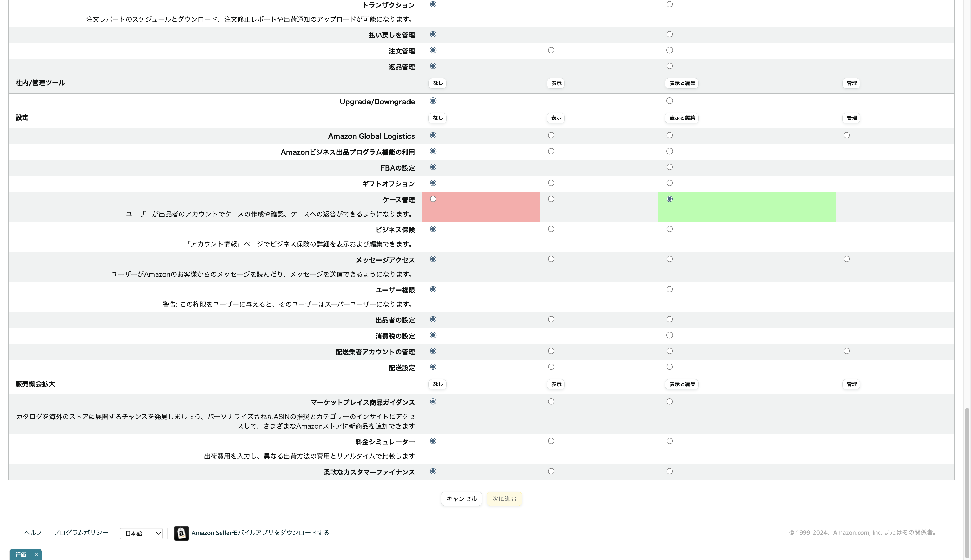Click the 設定 section title

22,117
